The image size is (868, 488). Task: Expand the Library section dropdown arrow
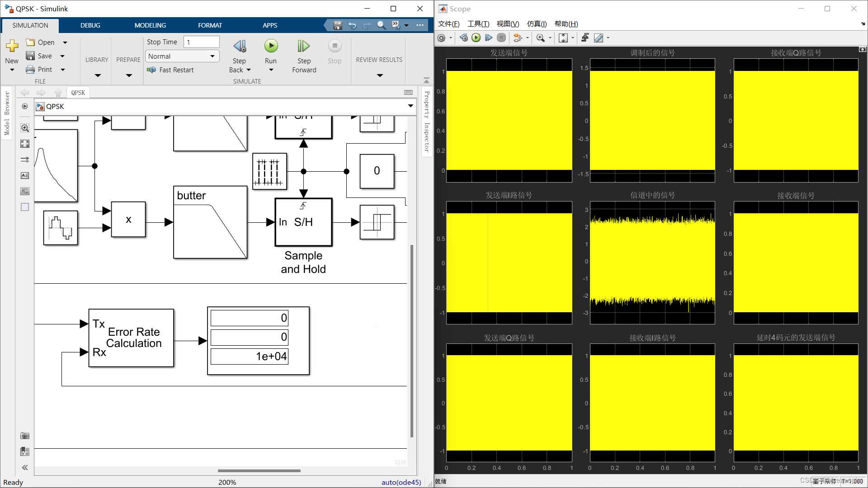tap(98, 75)
